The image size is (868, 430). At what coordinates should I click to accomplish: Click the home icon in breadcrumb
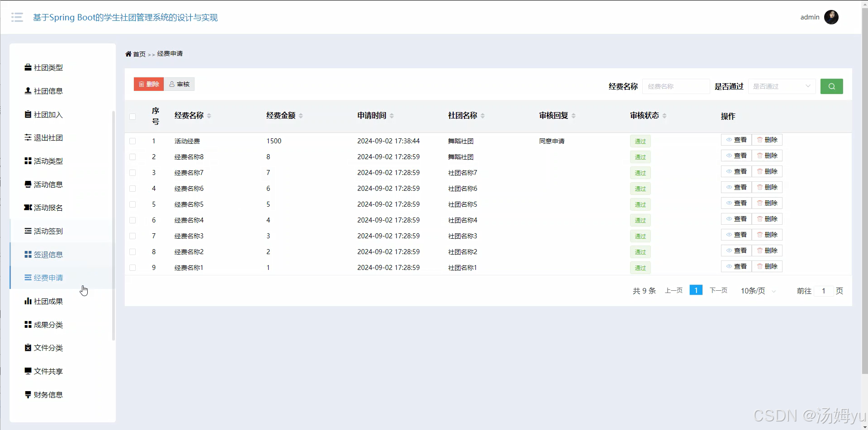(x=128, y=54)
